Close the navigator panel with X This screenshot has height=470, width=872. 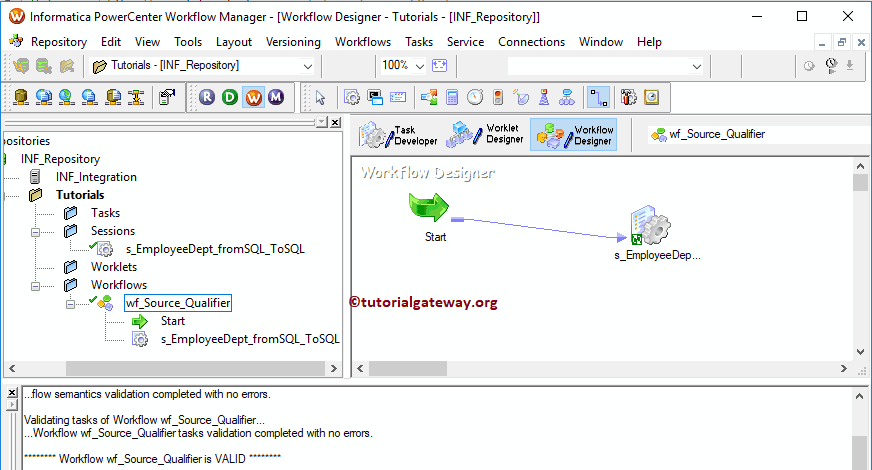tap(335, 122)
